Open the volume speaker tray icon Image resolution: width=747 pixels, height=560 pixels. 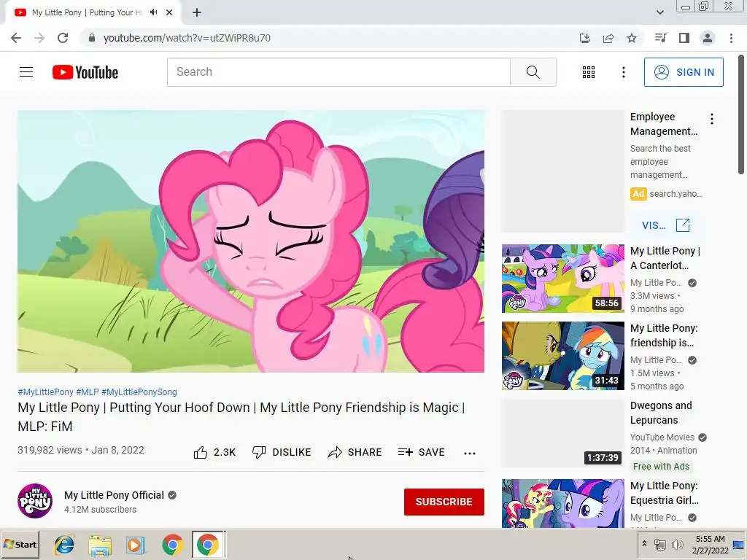point(677,544)
